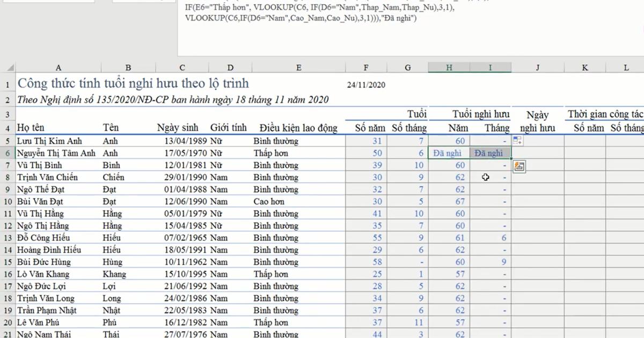Click 'Thấp hơn' condition in Lê Văn Phú row

pos(271,322)
